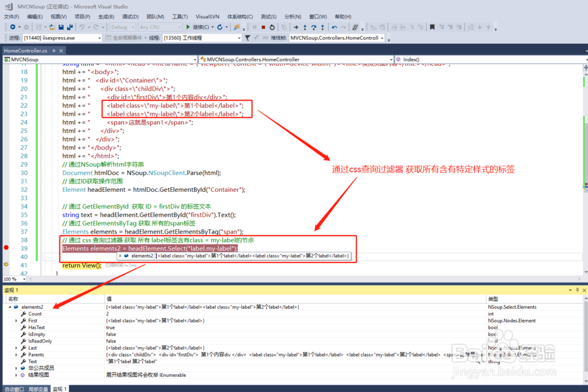Click the Save All icon
Screen dimensions: 588x392
(69, 27)
